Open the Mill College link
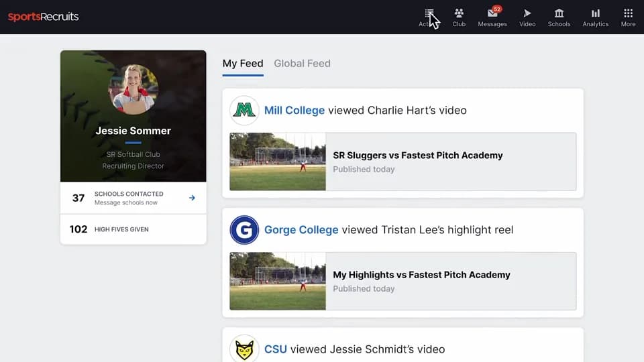Screen dimensions: 644x362 pos(294,111)
